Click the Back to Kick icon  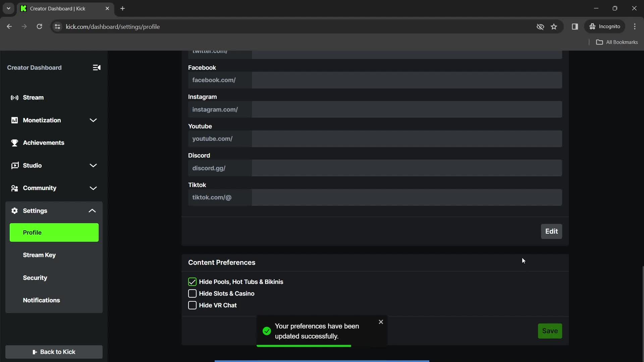35,352
